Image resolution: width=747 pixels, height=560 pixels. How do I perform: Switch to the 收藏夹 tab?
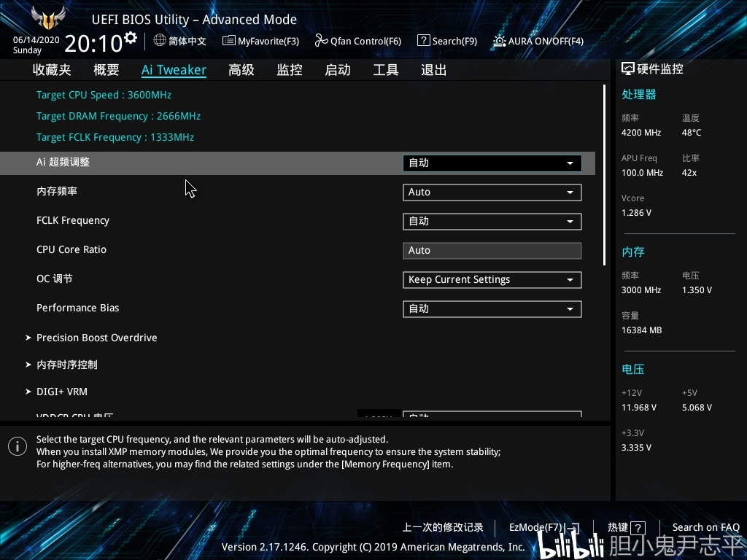52,70
